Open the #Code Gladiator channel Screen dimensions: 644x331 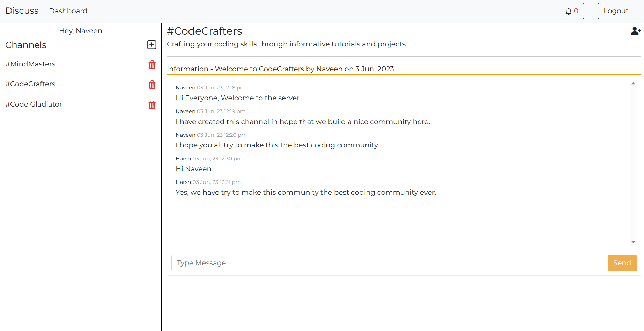(x=34, y=104)
